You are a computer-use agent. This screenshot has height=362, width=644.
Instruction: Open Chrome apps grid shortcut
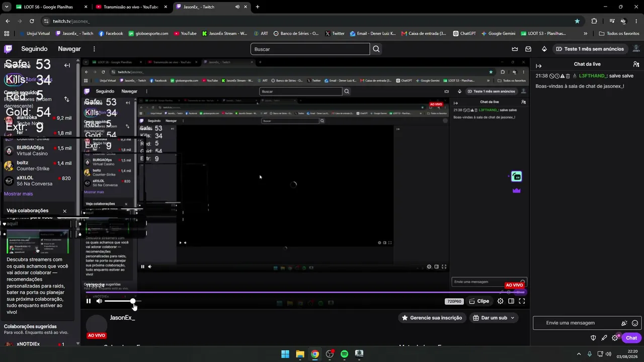tap(7, 33)
